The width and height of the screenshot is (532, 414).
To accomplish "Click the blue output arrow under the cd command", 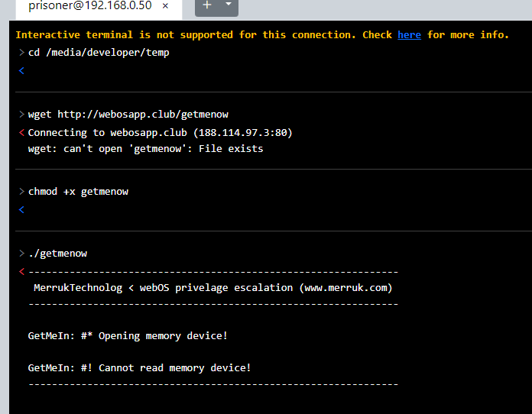I will (x=21, y=71).
